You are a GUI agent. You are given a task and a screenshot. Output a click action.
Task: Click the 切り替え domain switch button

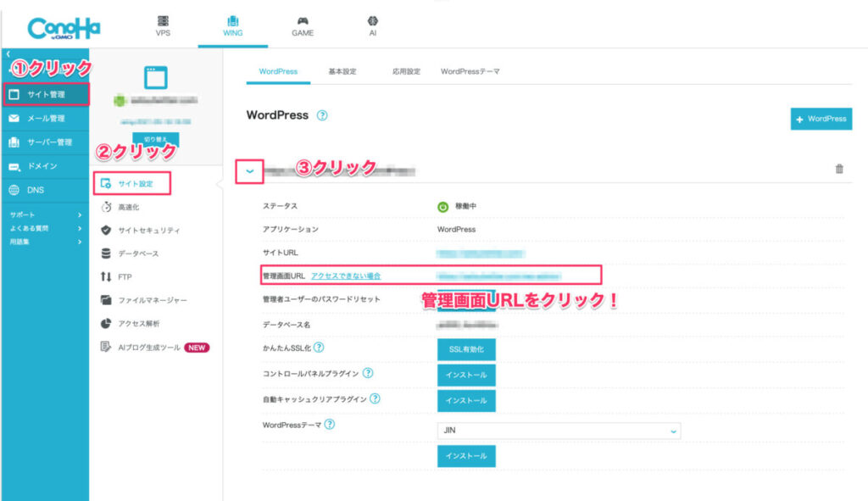pos(156,140)
